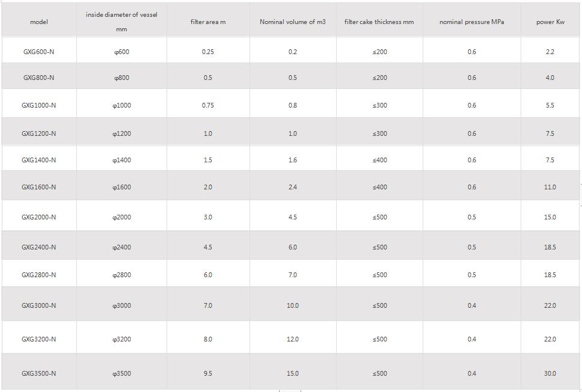Select the 'Nominal volume of m3' header

tap(292, 22)
